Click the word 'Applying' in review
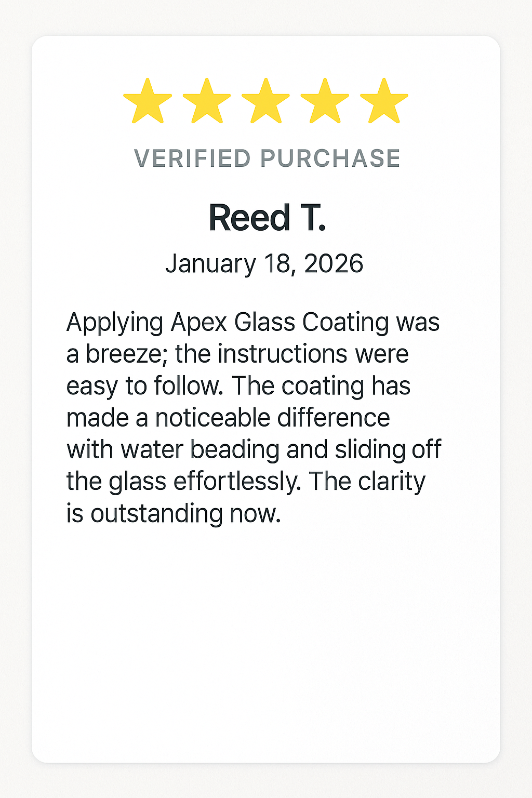 115,324
